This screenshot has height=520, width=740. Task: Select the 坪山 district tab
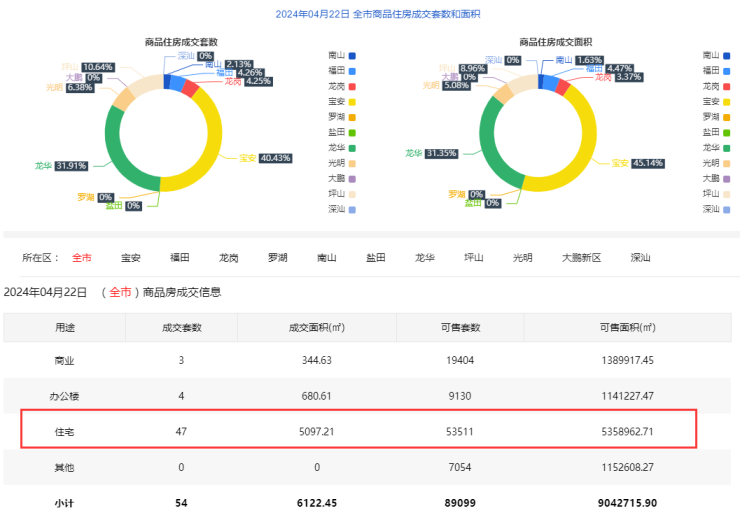tap(473, 257)
